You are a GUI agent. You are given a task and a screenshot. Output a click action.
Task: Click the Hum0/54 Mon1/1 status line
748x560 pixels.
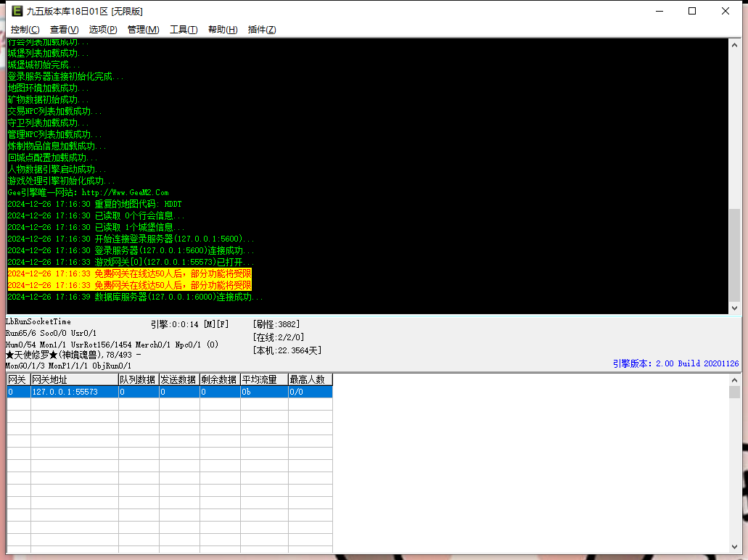[x=112, y=345]
